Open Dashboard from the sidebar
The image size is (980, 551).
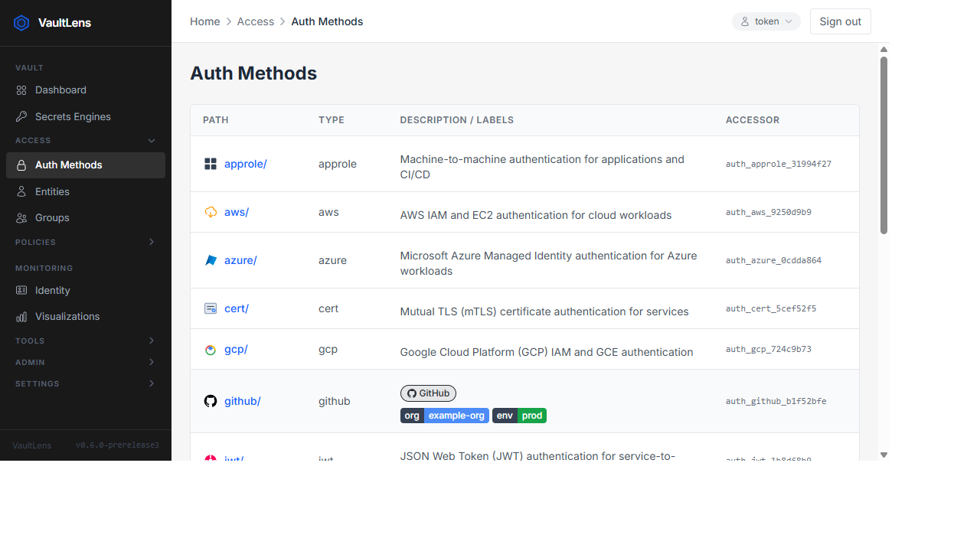pyautogui.click(x=86, y=90)
